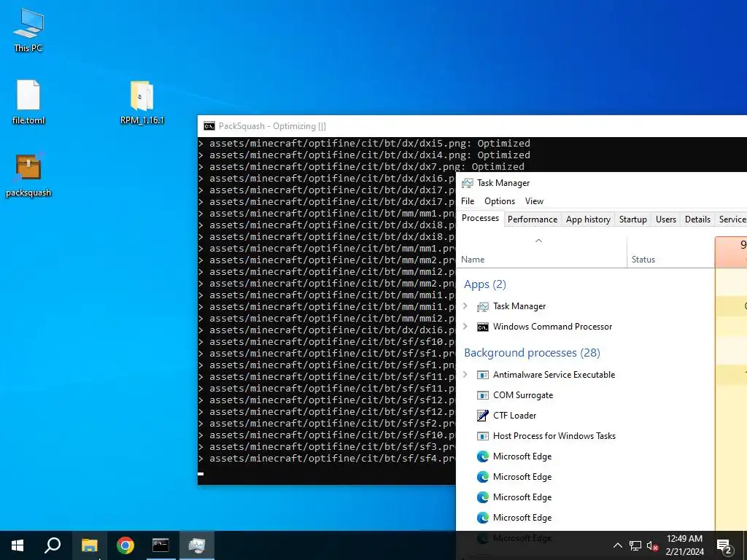Open This PC desktop icon

pyautogui.click(x=28, y=29)
